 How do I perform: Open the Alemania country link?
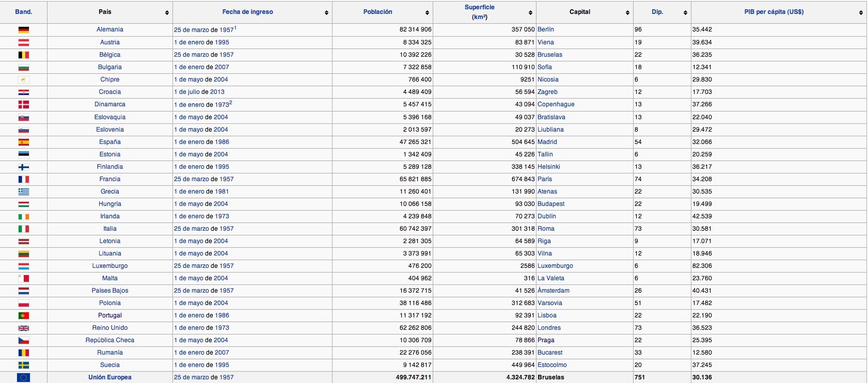[x=109, y=29]
